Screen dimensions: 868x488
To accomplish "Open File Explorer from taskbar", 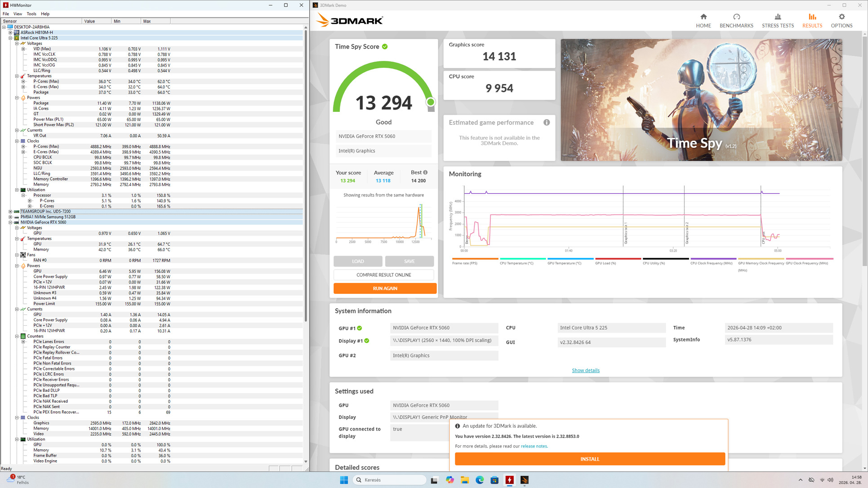I will [x=464, y=480].
